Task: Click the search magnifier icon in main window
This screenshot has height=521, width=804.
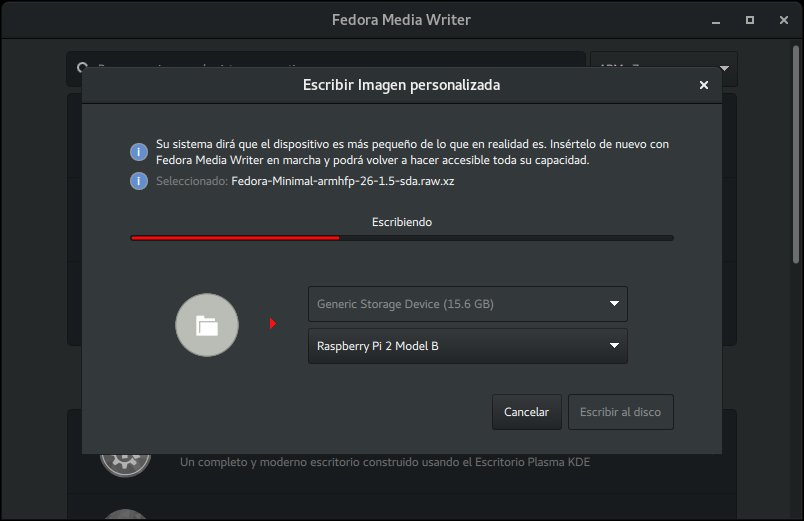Action: (82, 66)
